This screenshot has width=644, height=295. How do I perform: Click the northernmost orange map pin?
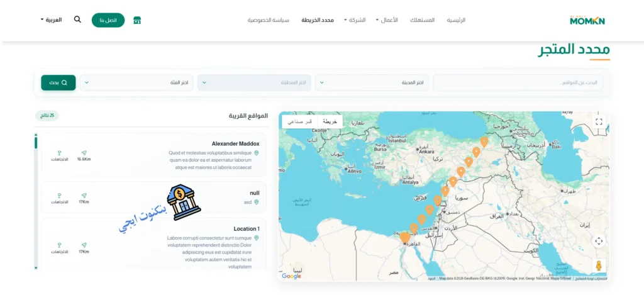click(x=484, y=142)
